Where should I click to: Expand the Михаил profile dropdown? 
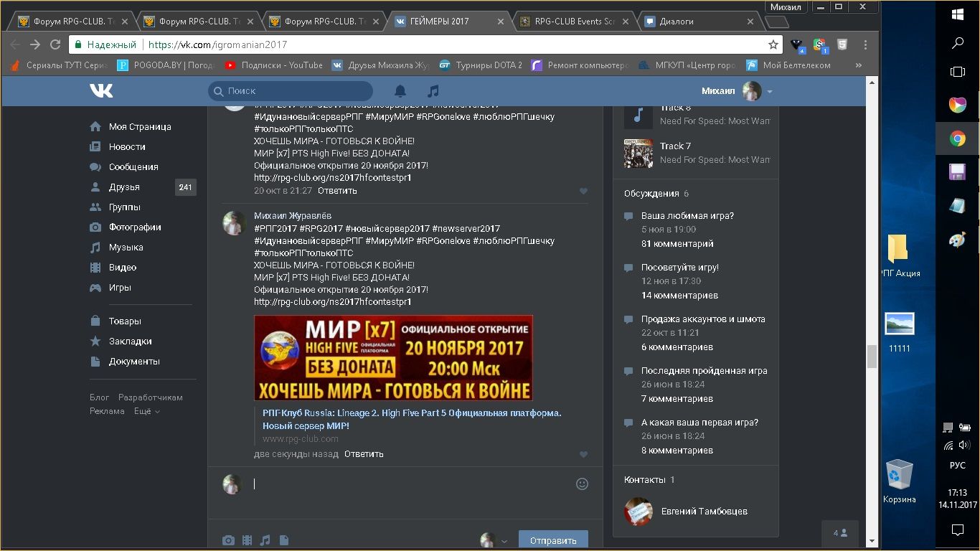(770, 92)
